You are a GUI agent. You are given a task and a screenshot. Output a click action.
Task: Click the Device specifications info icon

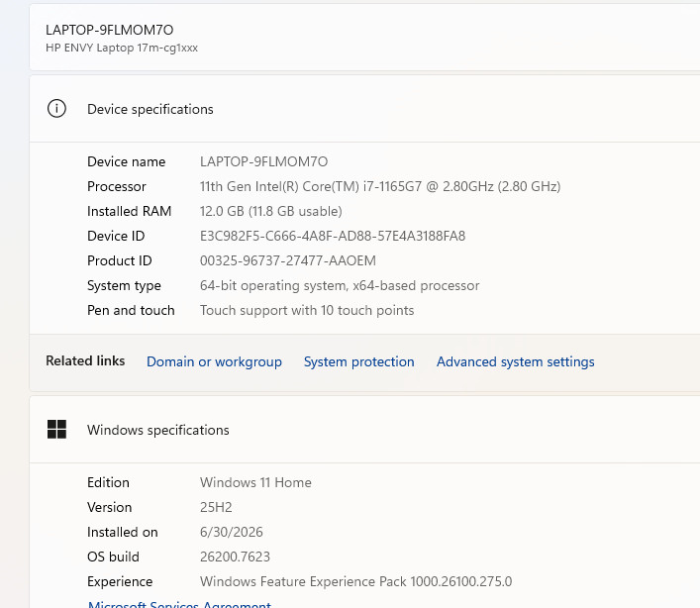[x=56, y=109]
